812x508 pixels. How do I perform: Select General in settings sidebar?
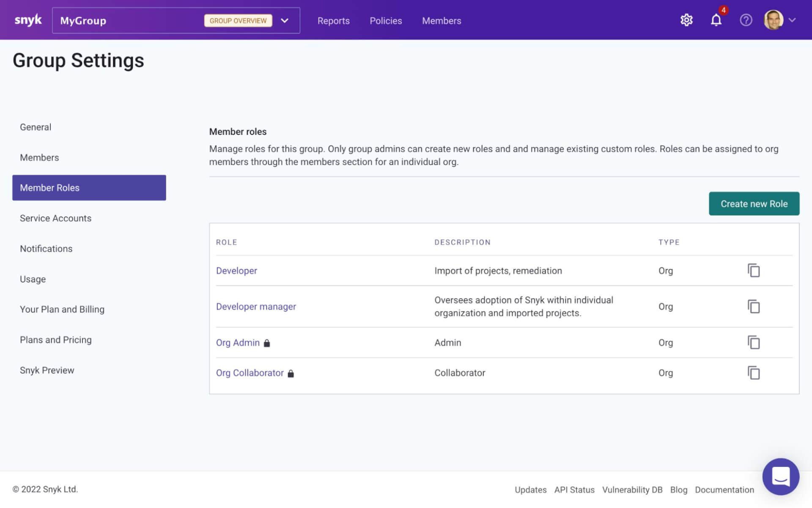[x=89, y=127]
